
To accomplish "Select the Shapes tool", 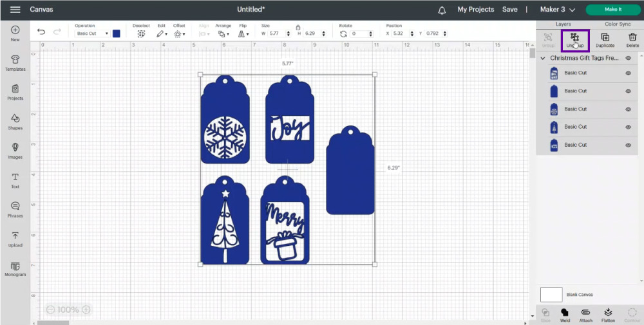I will pyautogui.click(x=15, y=122).
